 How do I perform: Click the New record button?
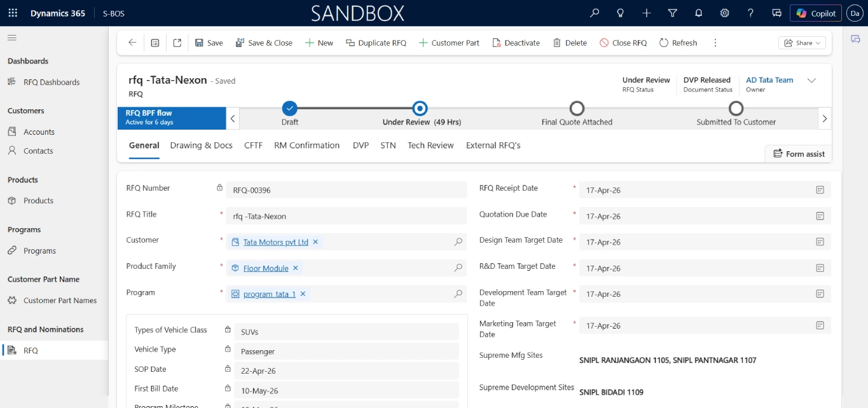pos(319,43)
